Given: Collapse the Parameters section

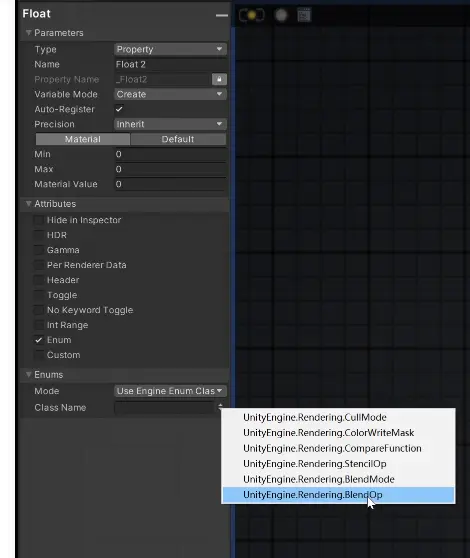Looking at the screenshot, I should point(28,33).
